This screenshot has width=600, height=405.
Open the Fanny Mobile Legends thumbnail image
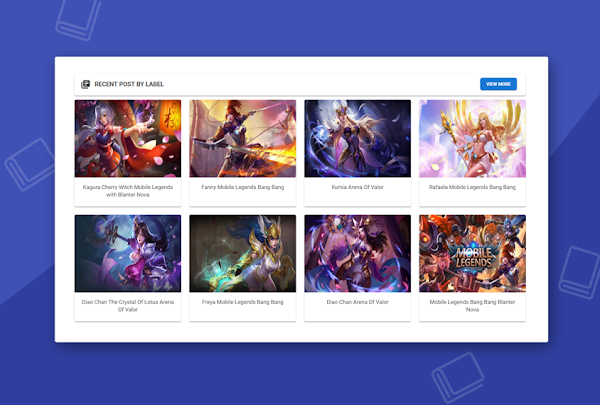(243, 139)
